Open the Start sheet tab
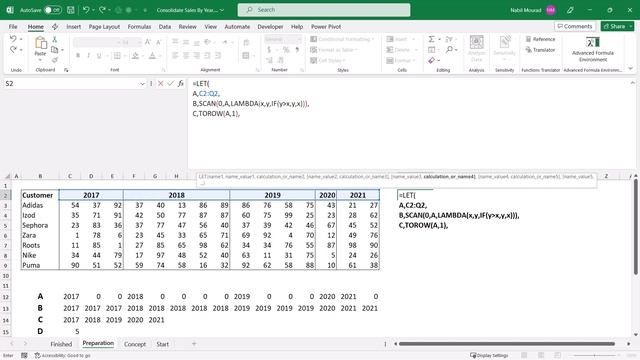This screenshot has height=360, width=640. 162,344
